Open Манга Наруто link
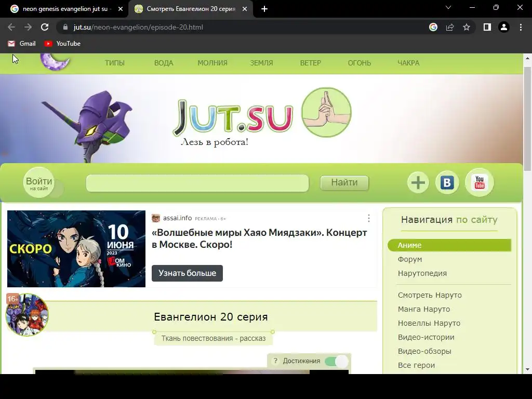The height and width of the screenshot is (399, 532). pos(424,309)
